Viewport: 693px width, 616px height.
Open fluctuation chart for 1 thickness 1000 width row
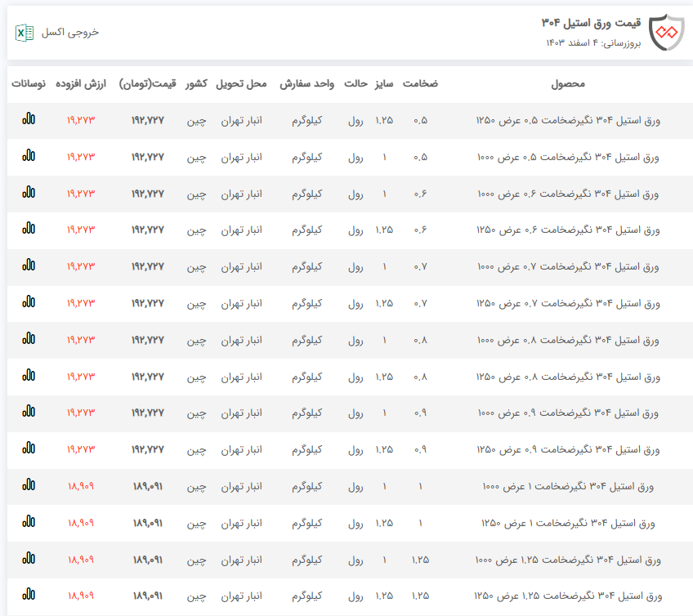coord(29,485)
